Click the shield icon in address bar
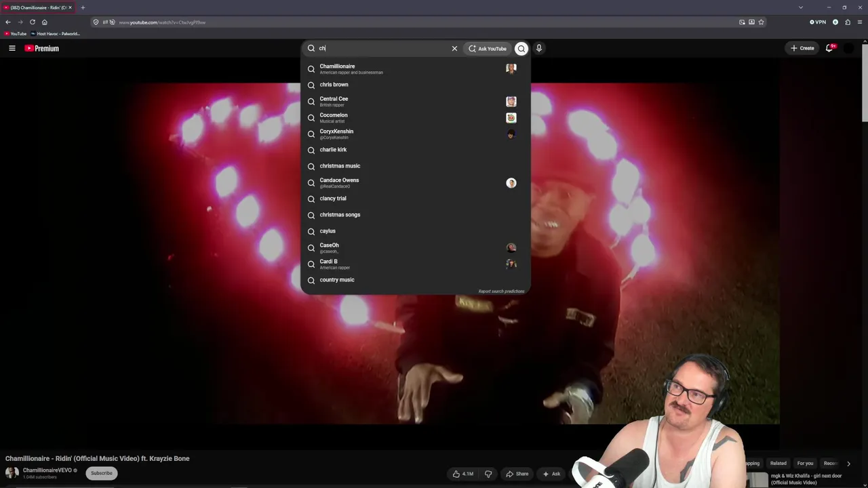Image resolution: width=868 pixels, height=488 pixels. coord(96,22)
